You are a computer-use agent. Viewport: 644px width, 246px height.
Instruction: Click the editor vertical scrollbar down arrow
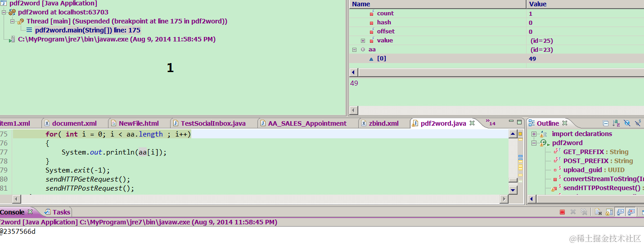pyautogui.click(x=513, y=190)
